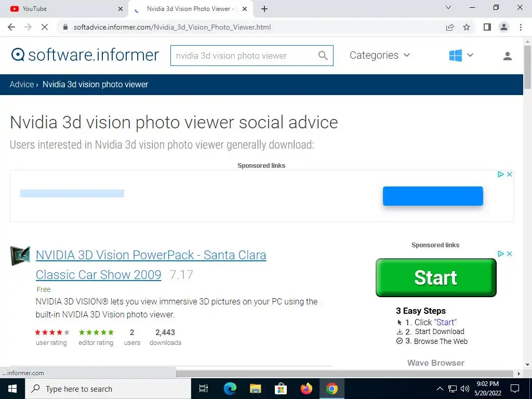This screenshot has width=532, height=399.
Task: Click the top ad banner's AdChoices icon
Action: click(x=500, y=175)
